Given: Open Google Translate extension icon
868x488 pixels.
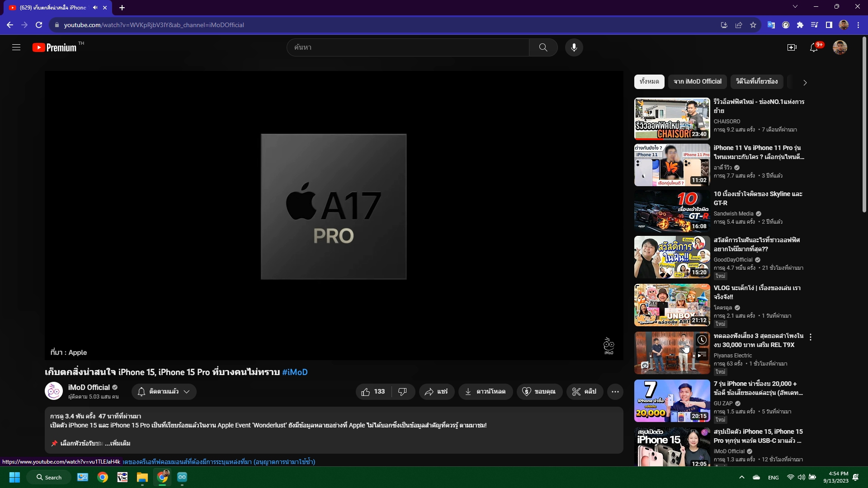Looking at the screenshot, I should [771, 25].
